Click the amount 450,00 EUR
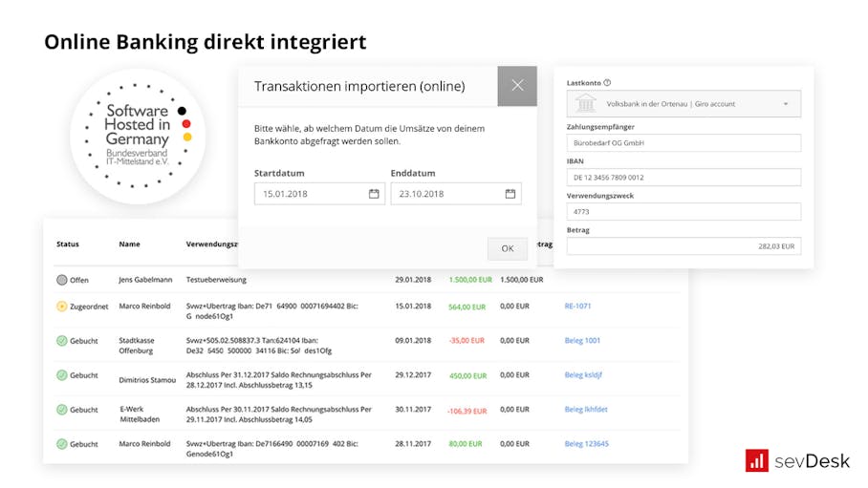This screenshot has width=868, height=488. coord(467,375)
